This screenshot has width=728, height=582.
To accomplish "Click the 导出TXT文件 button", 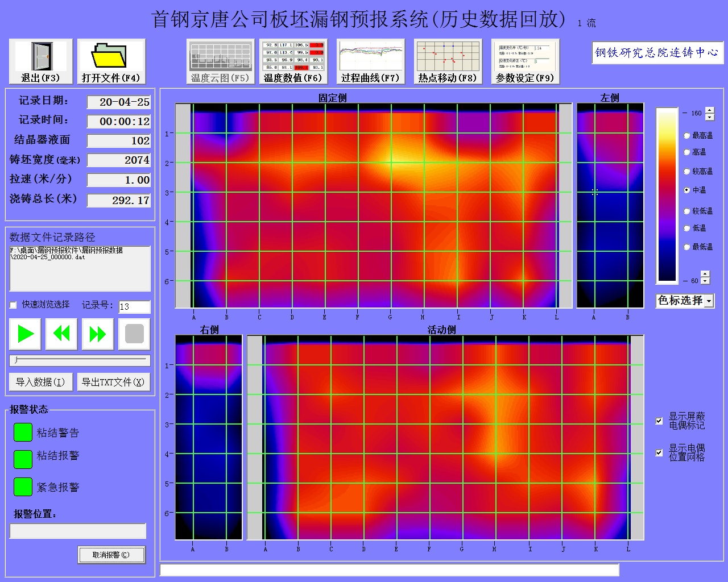I will click(x=113, y=382).
